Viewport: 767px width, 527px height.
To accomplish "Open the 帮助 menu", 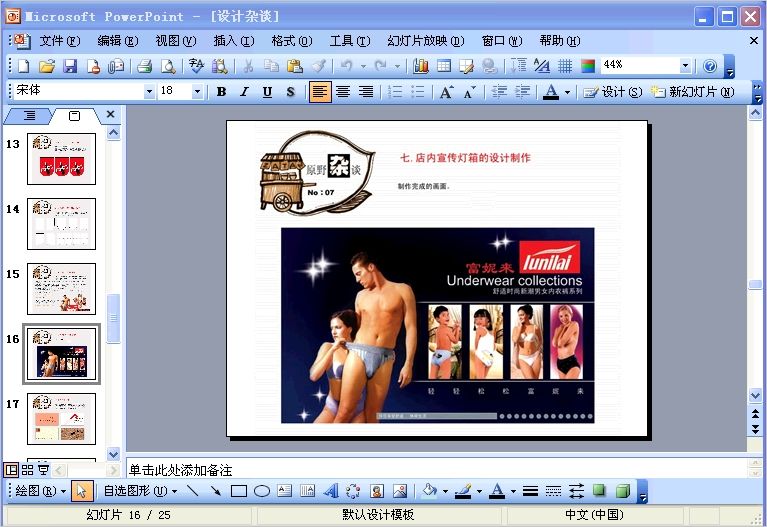I will [560, 41].
